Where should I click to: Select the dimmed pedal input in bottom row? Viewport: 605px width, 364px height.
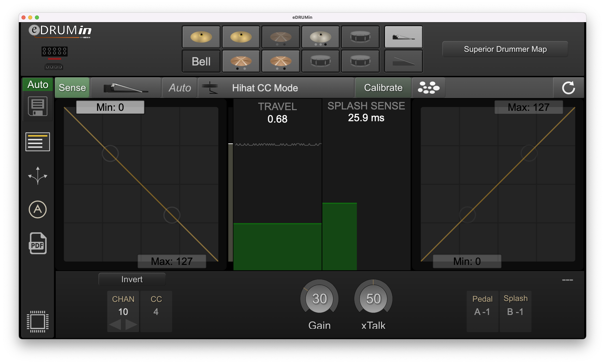point(404,61)
